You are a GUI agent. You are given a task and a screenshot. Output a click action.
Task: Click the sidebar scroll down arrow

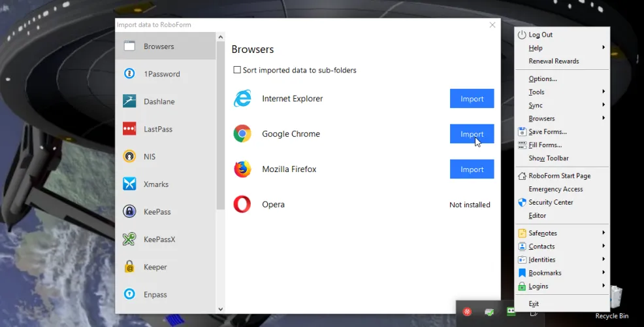tap(220, 309)
